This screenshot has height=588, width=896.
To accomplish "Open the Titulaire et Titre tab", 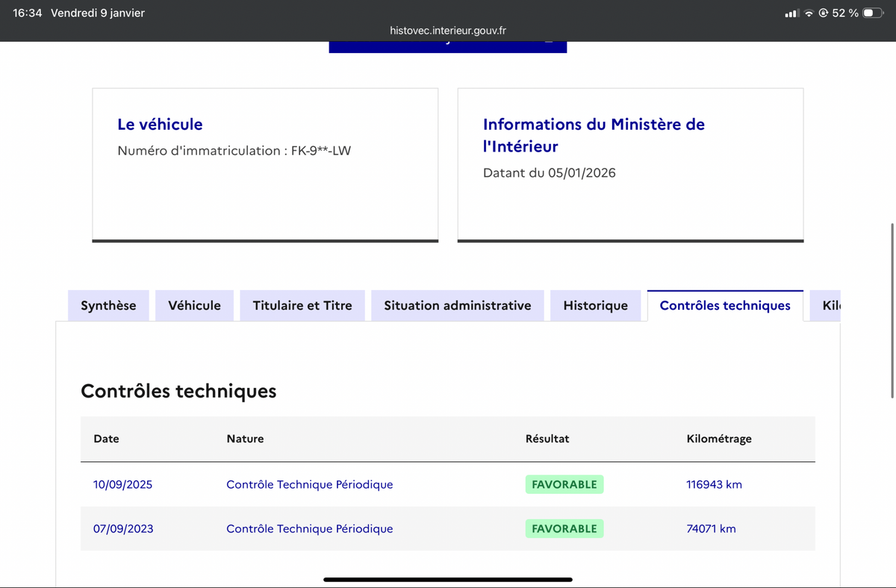I will click(302, 305).
